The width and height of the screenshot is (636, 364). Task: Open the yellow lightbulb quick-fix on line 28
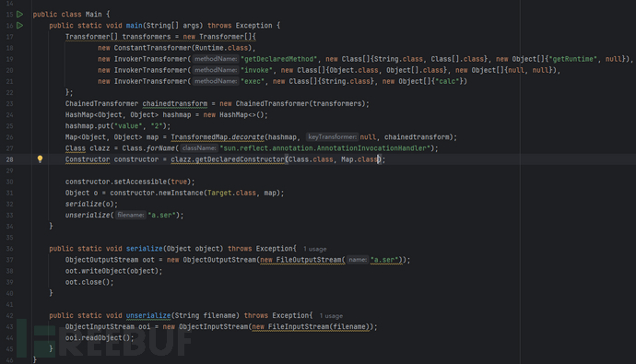coord(40,159)
